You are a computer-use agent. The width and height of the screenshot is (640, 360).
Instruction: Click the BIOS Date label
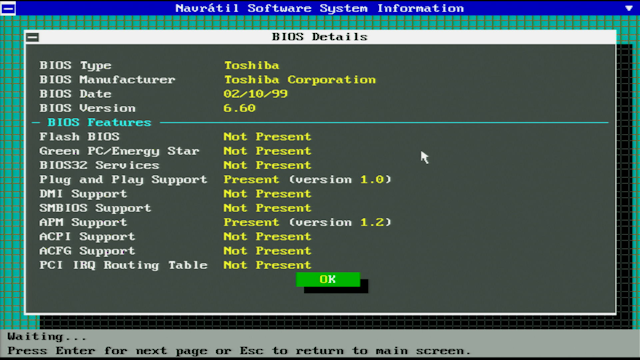[x=75, y=94]
